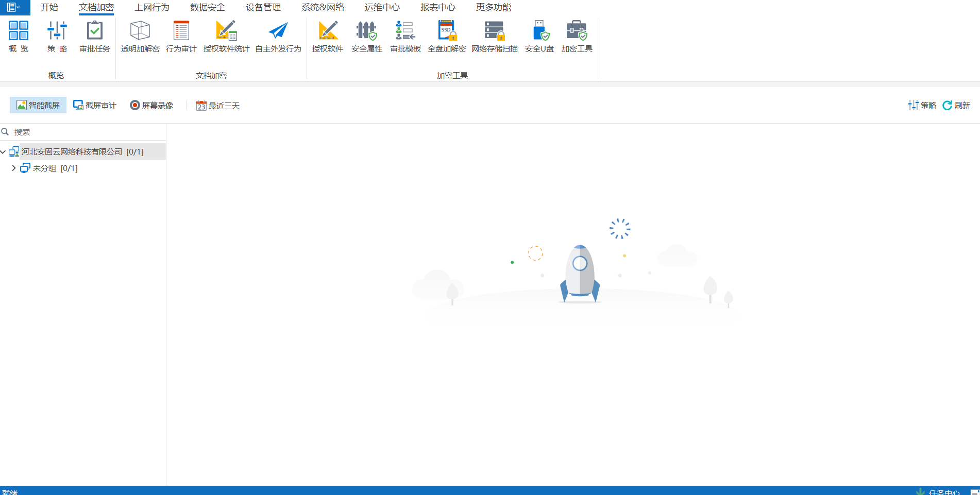
Task: Collapse the 河北安固云网络科技有限公司 node
Action: [x=4, y=152]
